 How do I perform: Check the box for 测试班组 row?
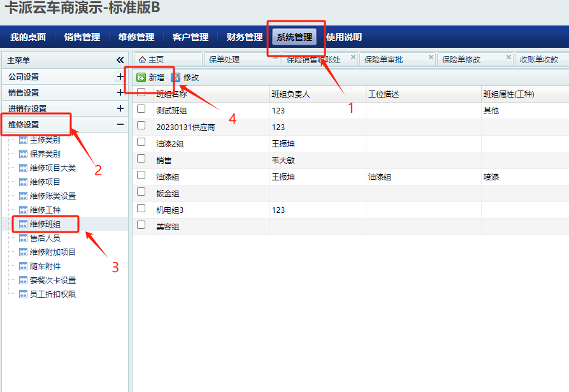coord(141,110)
